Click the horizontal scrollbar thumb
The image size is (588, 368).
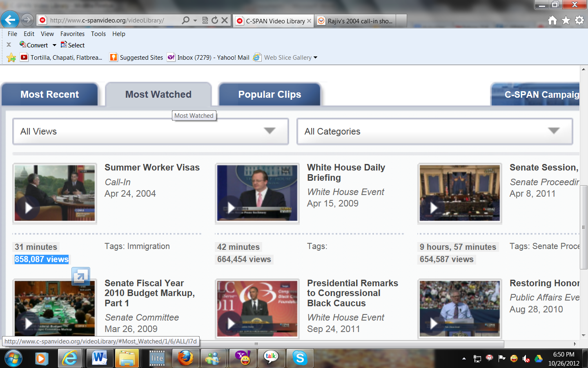pyautogui.click(x=256, y=344)
